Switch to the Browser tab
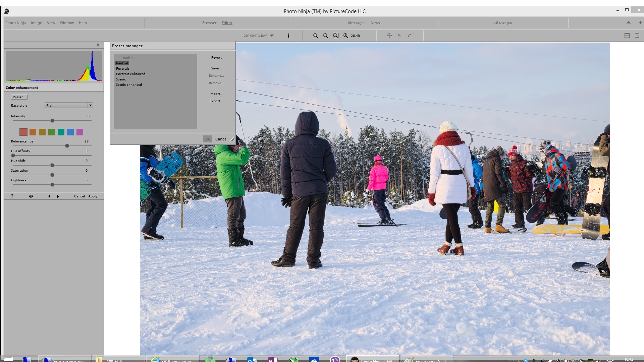This screenshot has width=644, height=362. (209, 23)
